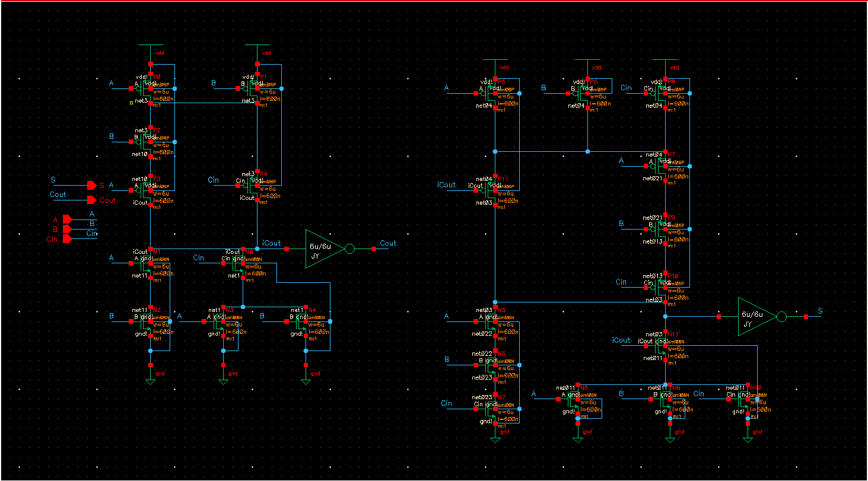Click the gnd symbol below transistor N3
Image resolution: width=868 pixels, height=481 pixels.
(x=223, y=380)
